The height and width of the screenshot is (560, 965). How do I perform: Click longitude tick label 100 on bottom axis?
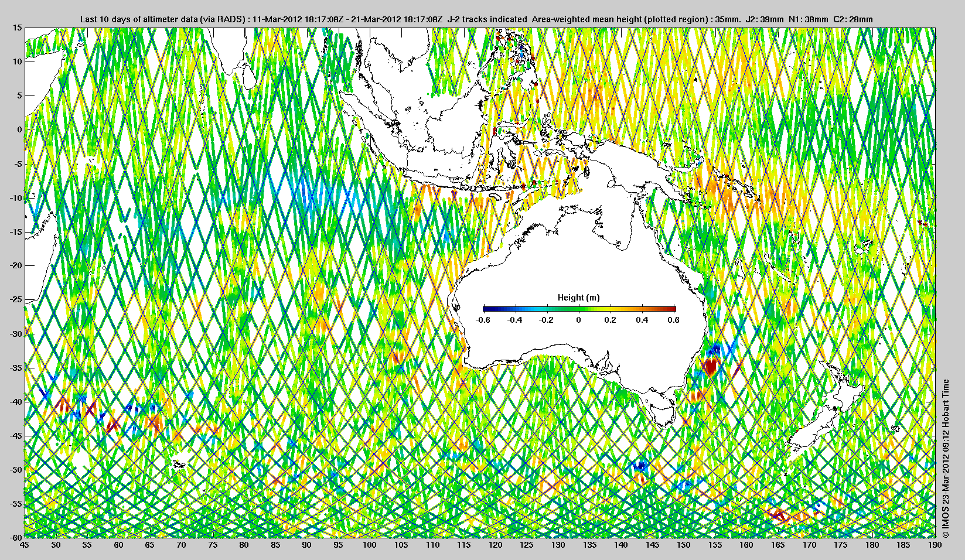(x=370, y=545)
